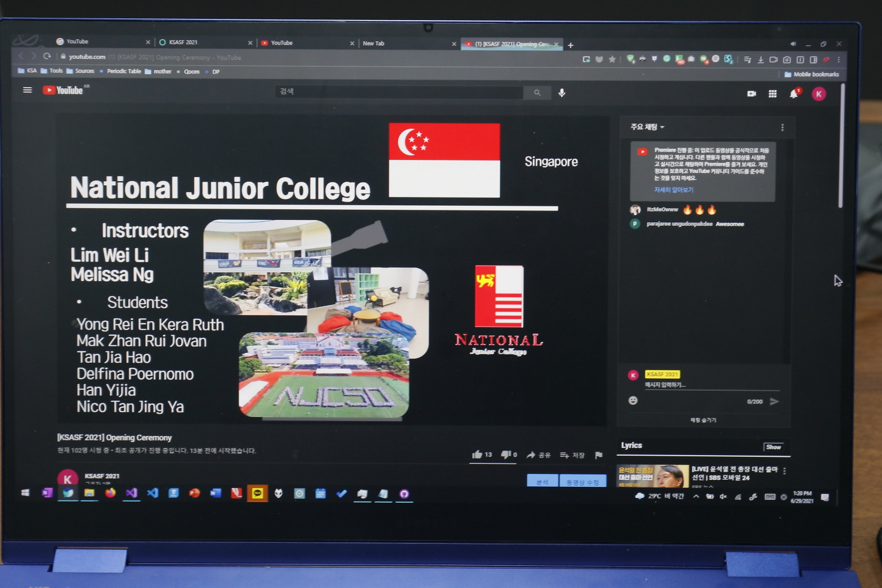Share the video using 공유
Viewport: 882px width, 588px height.
539,455
